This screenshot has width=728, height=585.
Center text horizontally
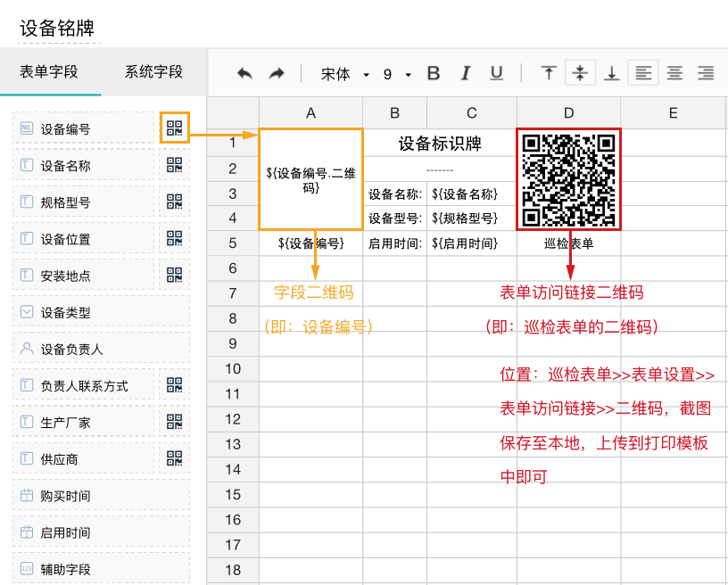pos(674,73)
